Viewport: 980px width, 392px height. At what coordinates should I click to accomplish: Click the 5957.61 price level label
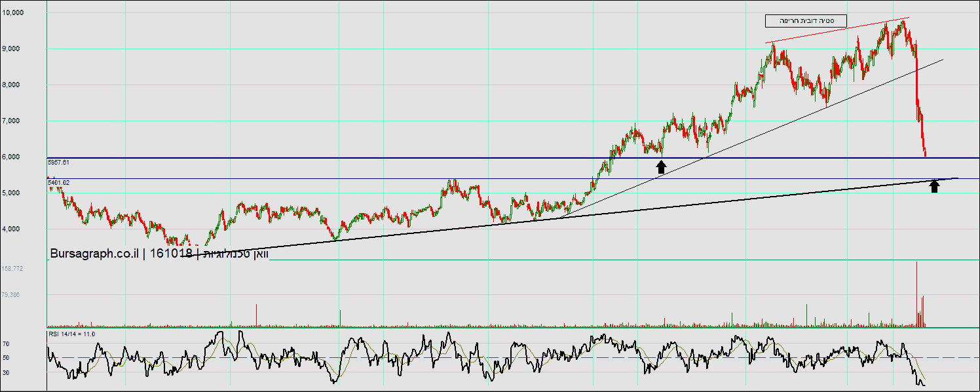[x=58, y=161]
